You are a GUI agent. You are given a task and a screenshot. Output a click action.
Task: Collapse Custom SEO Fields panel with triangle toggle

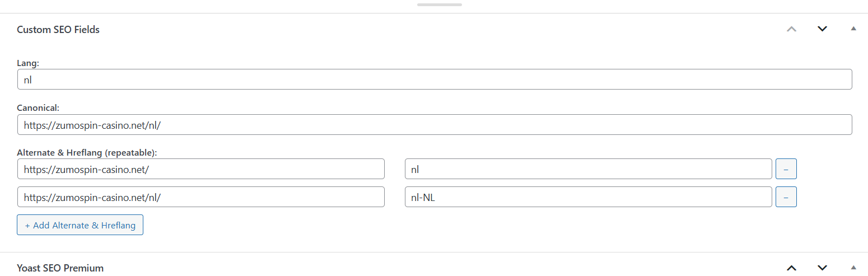click(853, 29)
